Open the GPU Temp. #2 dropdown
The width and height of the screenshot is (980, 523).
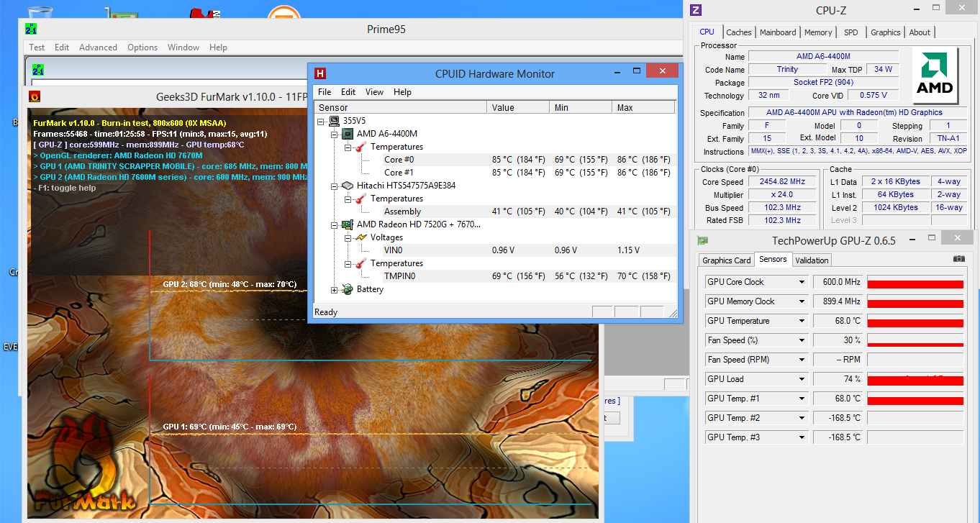tap(802, 418)
